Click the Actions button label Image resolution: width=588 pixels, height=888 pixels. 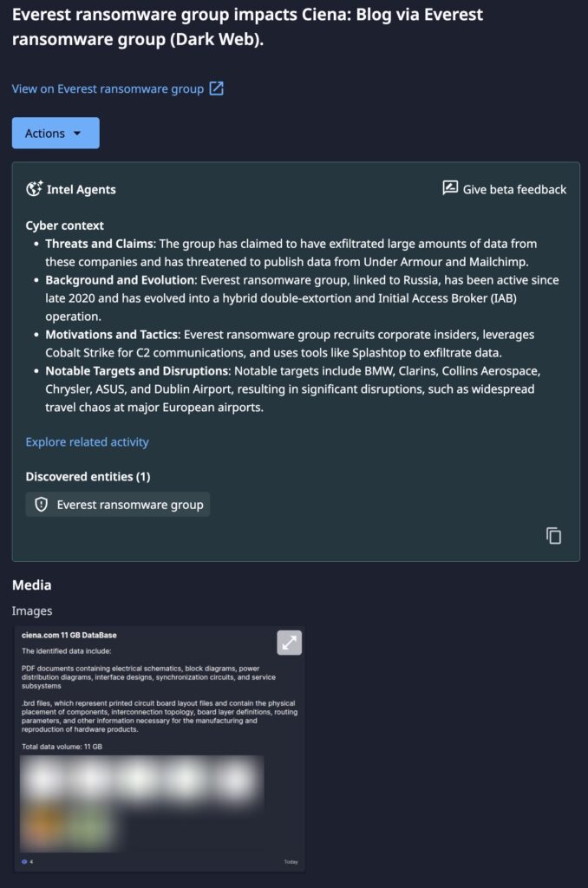click(x=45, y=134)
